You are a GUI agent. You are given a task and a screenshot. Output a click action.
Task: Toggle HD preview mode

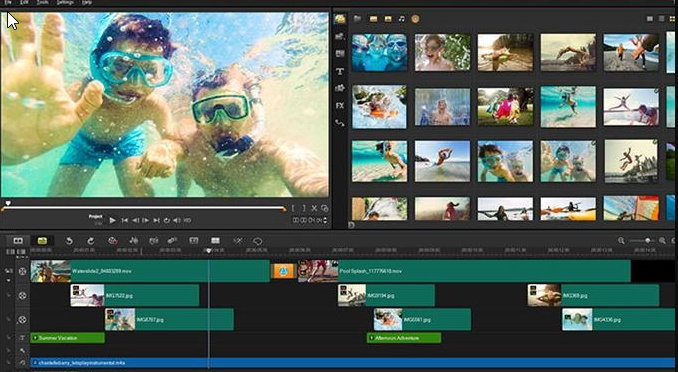coord(187,220)
